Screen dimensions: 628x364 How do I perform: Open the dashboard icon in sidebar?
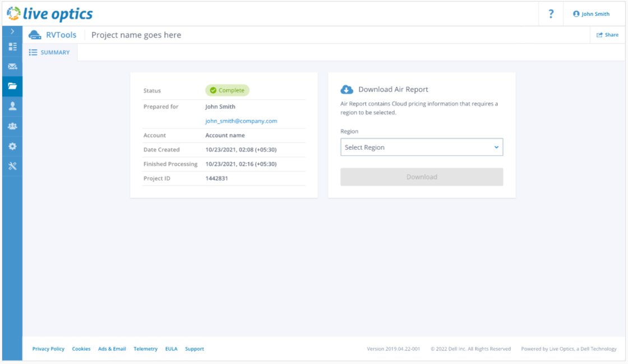(12, 47)
